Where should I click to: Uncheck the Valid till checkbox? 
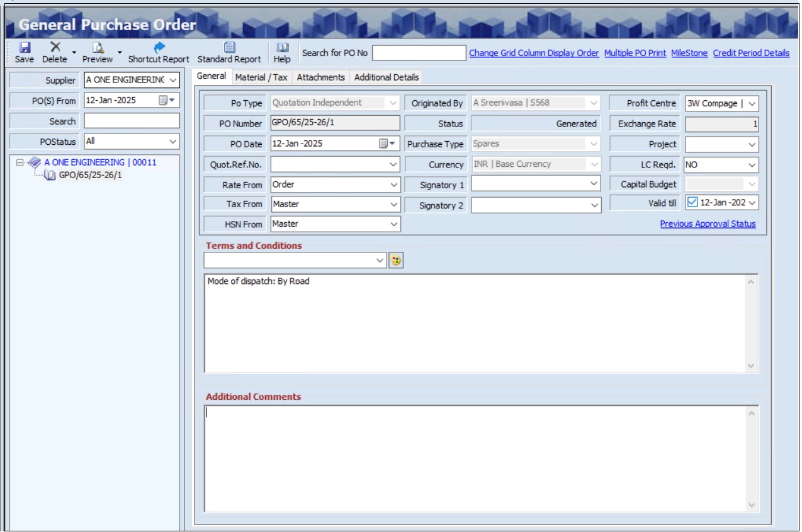[692, 203]
